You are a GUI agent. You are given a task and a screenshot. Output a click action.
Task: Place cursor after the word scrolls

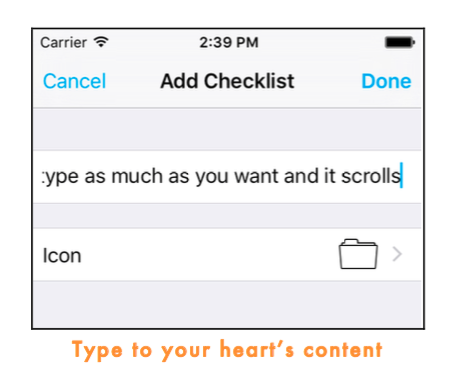pos(401,176)
